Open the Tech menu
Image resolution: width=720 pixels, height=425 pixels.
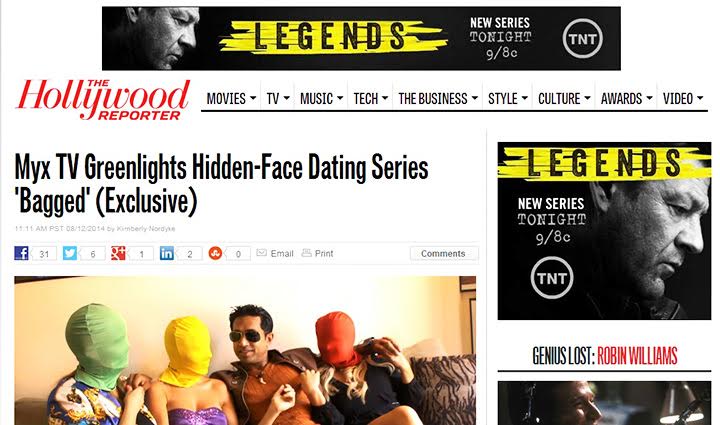[370, 98]
